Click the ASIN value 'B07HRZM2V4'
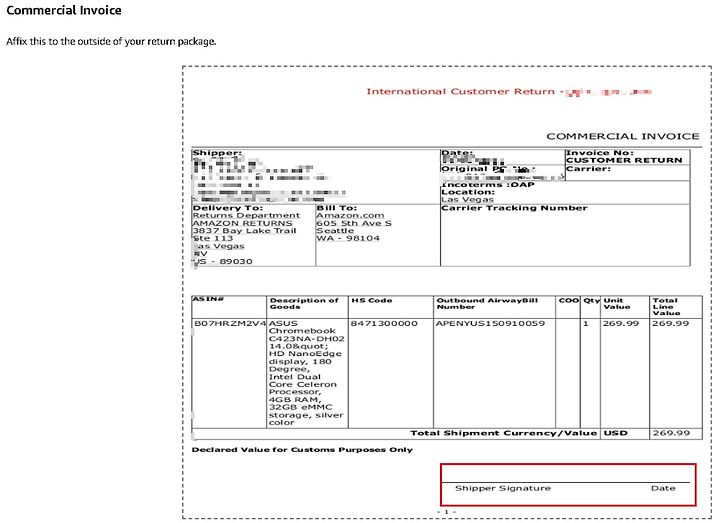This screenshot has height=523, width=720. tap(230, 323)
